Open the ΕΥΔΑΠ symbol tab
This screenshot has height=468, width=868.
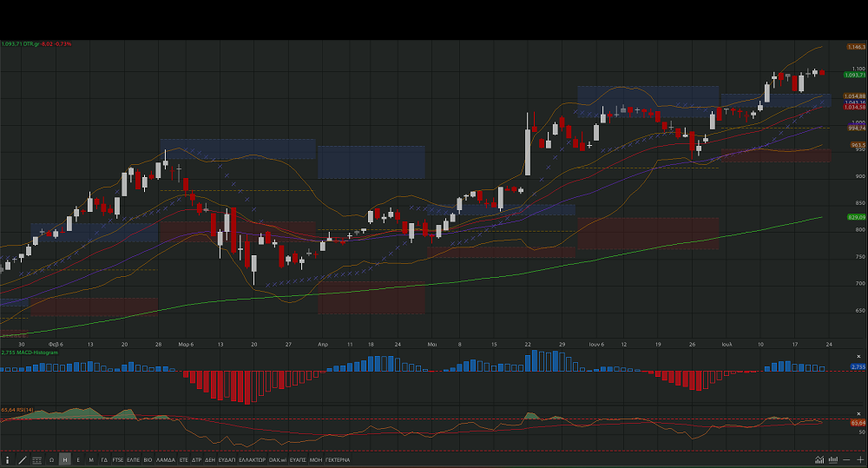[227, 459]
